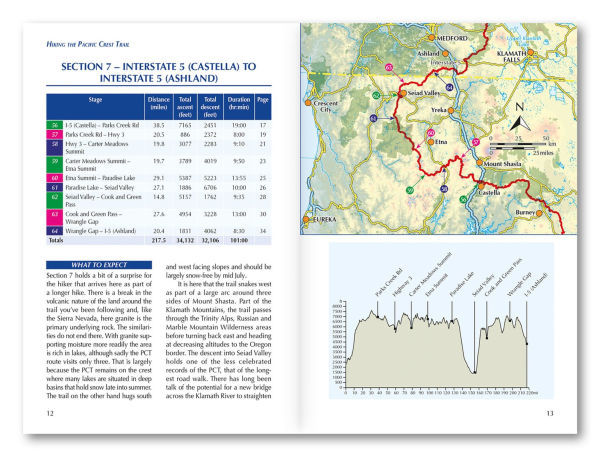Click the total ascent value 34,132
600x457 pixels.
click(x=185, y=240)
